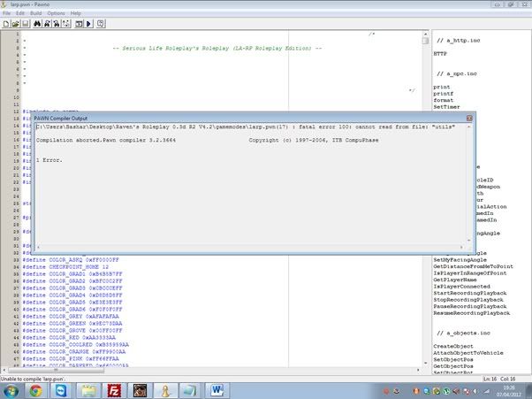Select 'GetDistanceFromMeToPoint' in the function list

tap(474, 266)
